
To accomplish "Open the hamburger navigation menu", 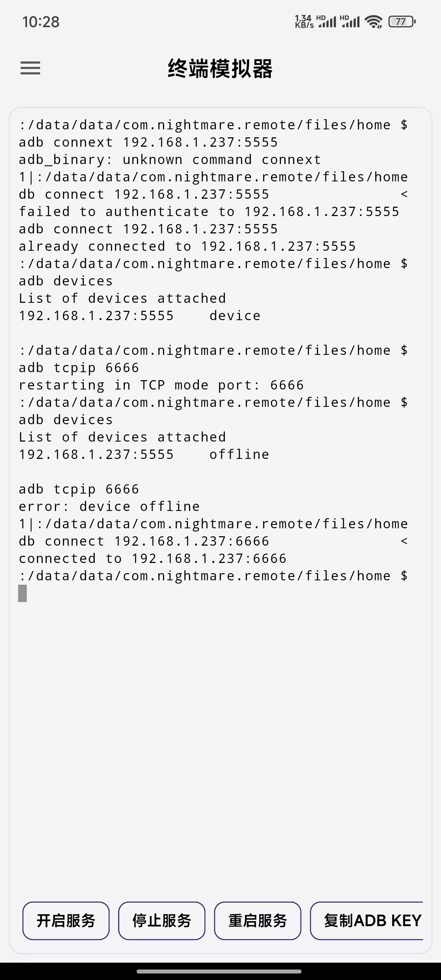I will [30, 68].
